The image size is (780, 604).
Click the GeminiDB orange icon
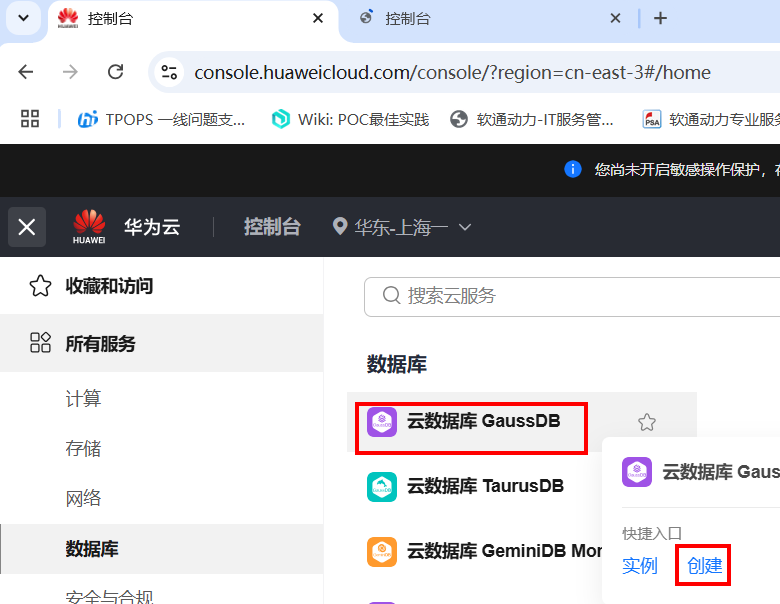point(382,552)
